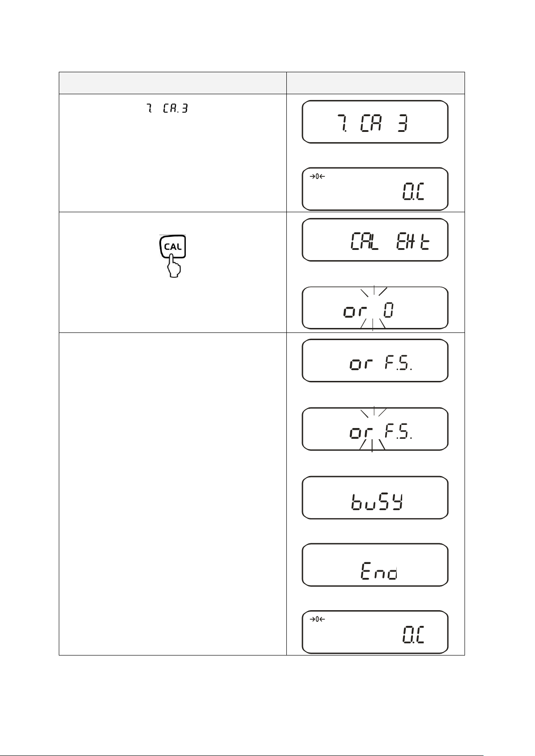This screenshot has height=756, width=535.
Task: Select the flashing or 0 display panel
Action: (375, 308)
